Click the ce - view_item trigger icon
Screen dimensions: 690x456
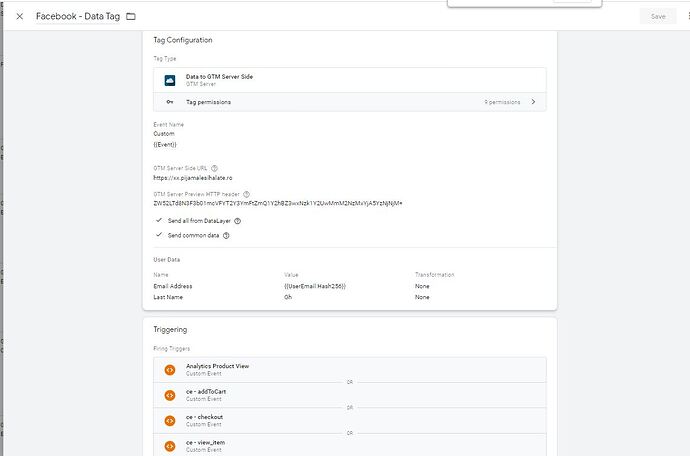tap(170, 446)
